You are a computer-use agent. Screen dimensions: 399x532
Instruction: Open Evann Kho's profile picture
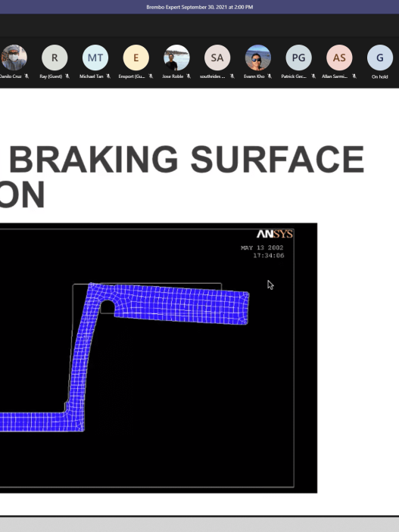click(x=258, y=58)
